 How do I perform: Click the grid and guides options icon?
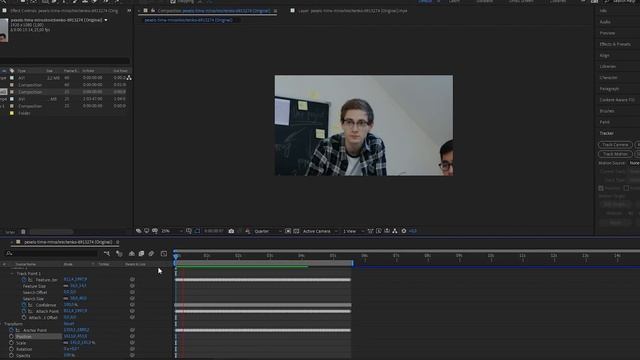tap(189, 231)
